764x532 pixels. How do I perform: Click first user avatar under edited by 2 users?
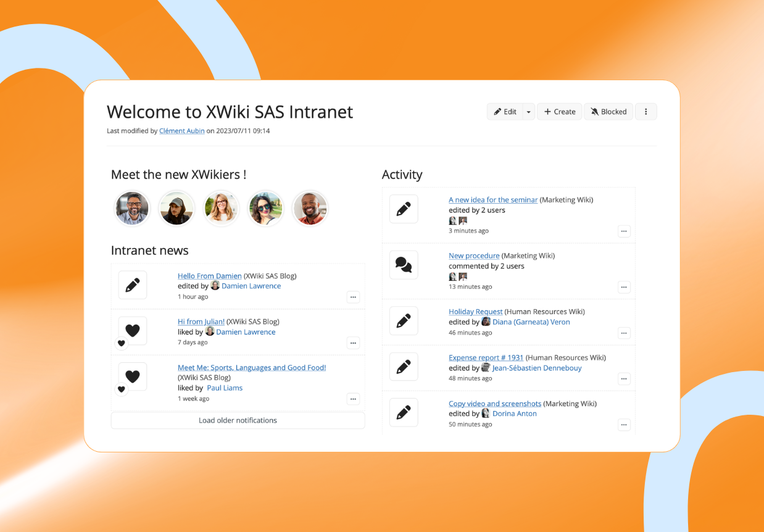point(452,220)
